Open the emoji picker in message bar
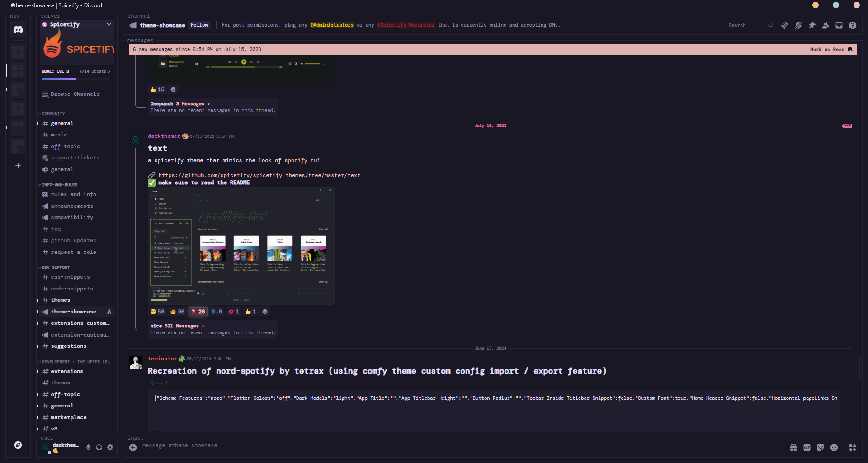The image size is (868, 463). coord(834,448)
